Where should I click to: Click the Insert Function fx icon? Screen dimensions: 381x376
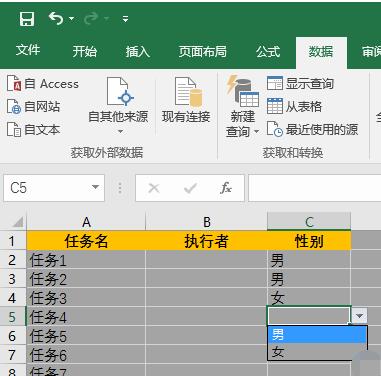point(226,188)
